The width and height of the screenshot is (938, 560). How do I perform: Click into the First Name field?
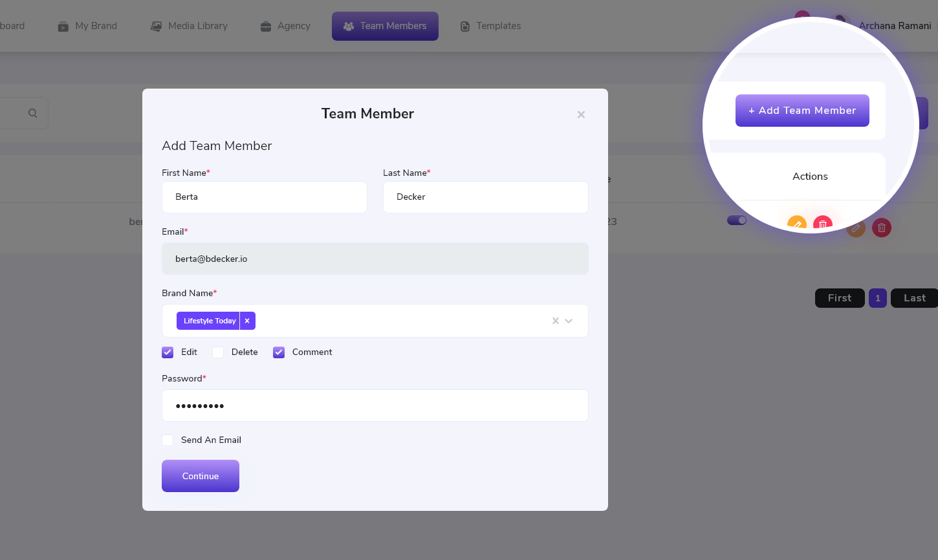click(x=264, y=197)
